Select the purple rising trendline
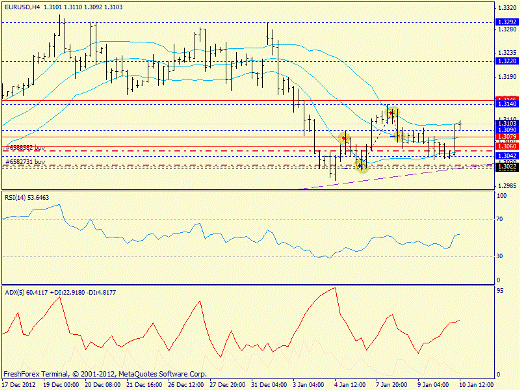Screen dimensions: 520x390 (x=399, y=176)
